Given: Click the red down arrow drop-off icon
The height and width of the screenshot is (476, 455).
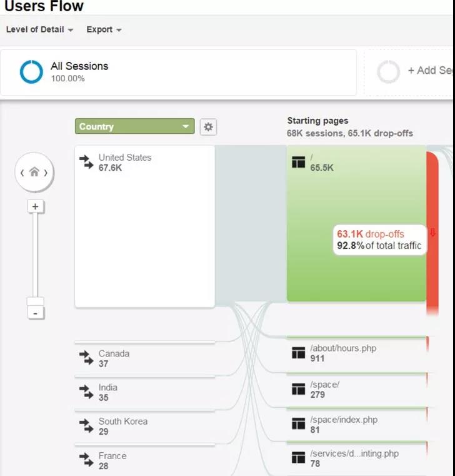Looking at the screenshot, I should click(433, 233).
